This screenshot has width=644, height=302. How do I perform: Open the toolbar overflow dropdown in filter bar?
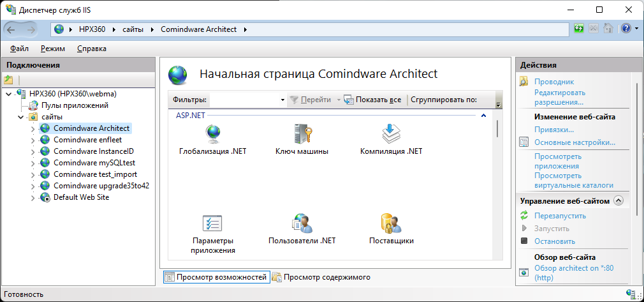[x=499, y=100]
